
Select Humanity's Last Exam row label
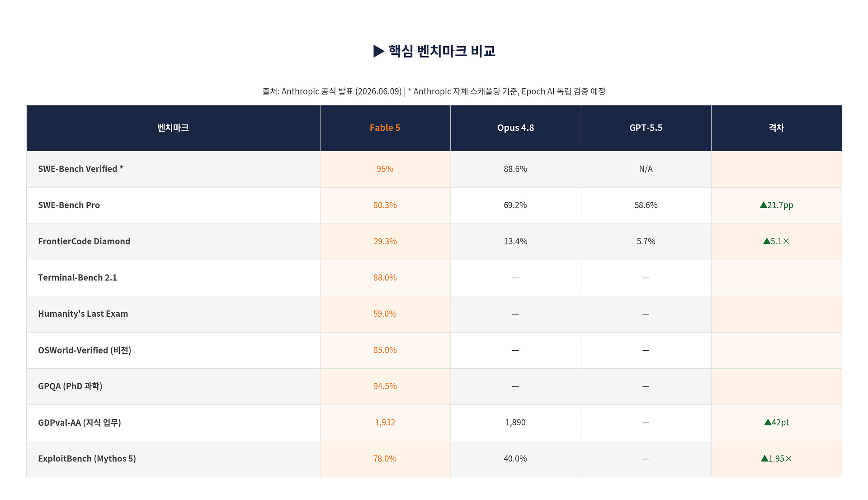tap(83, 314)
